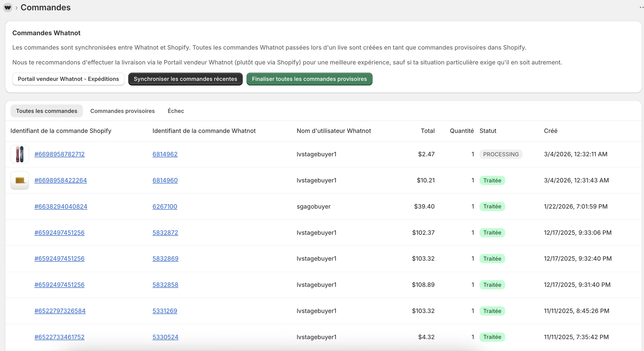Open Whatnot order 5330524

coord(165,337)
